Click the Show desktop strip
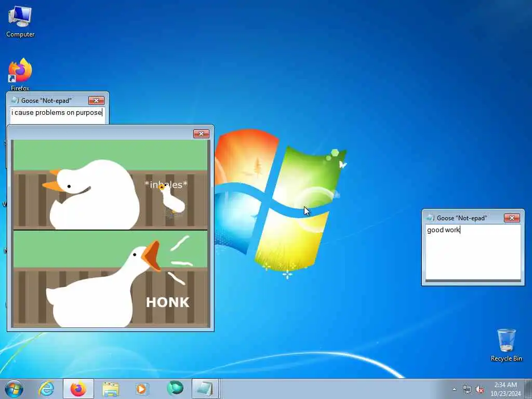532x399 pixels. click(x=528, y=389)
